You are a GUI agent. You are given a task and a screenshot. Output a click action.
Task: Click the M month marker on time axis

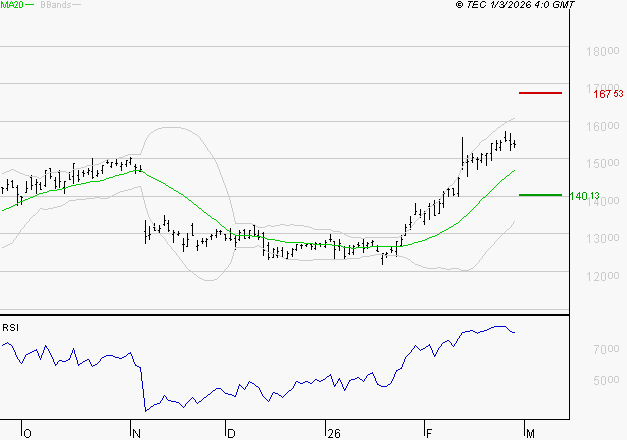pyautogui.click(x=530, y=434)
